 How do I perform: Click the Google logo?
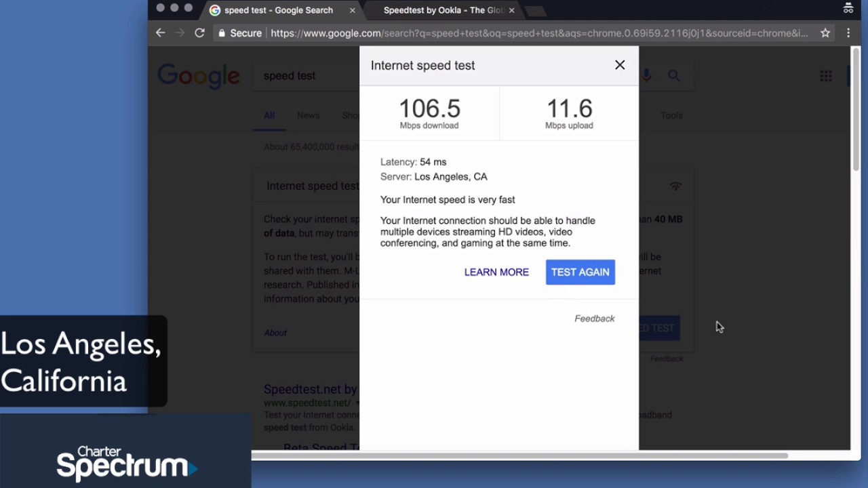[199, 76]
